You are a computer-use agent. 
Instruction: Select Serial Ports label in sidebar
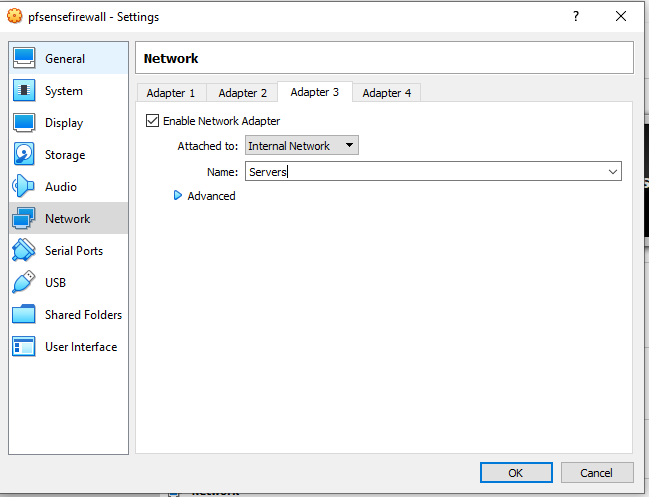tap(74, 251)
